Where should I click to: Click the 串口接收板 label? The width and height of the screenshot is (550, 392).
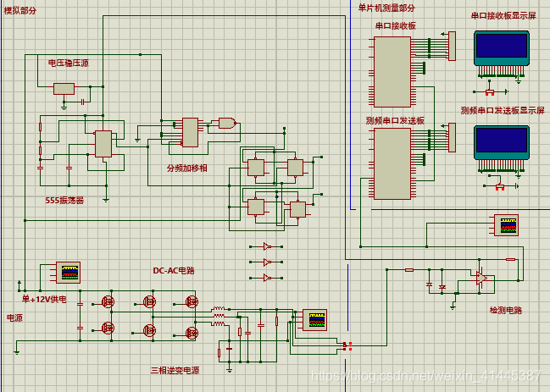(x=396, y=25)
